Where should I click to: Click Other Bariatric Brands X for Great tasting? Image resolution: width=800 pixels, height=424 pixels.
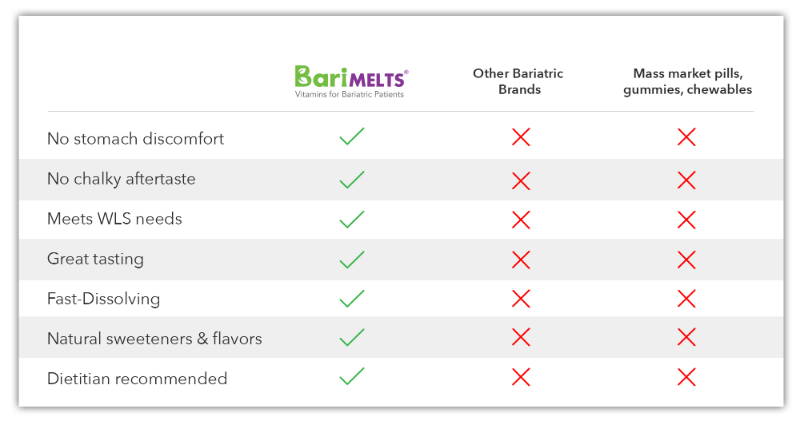[x=521, y=260]
